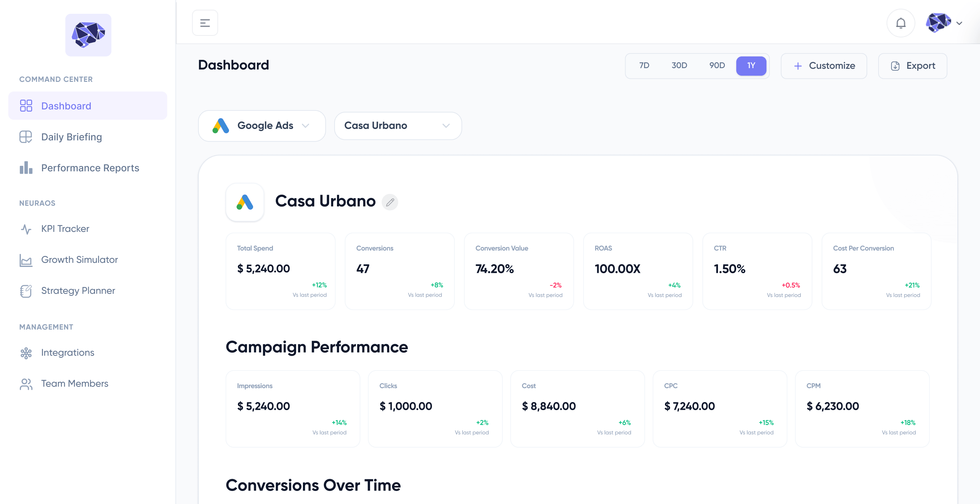The image size is (980, 504).
Task: Edit Casa Urbano name with pencil icon
Action: pos(390,202)
